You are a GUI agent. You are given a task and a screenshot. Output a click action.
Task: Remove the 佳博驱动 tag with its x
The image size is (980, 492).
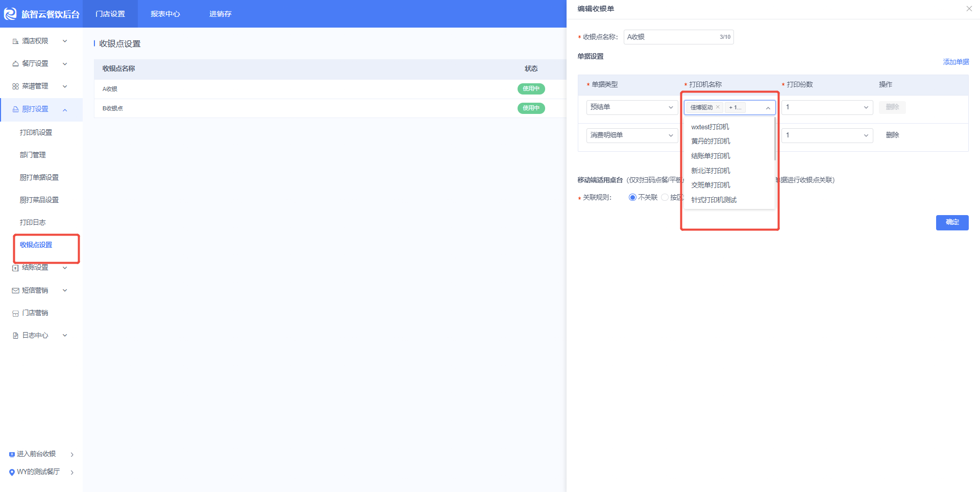point(718,107)
